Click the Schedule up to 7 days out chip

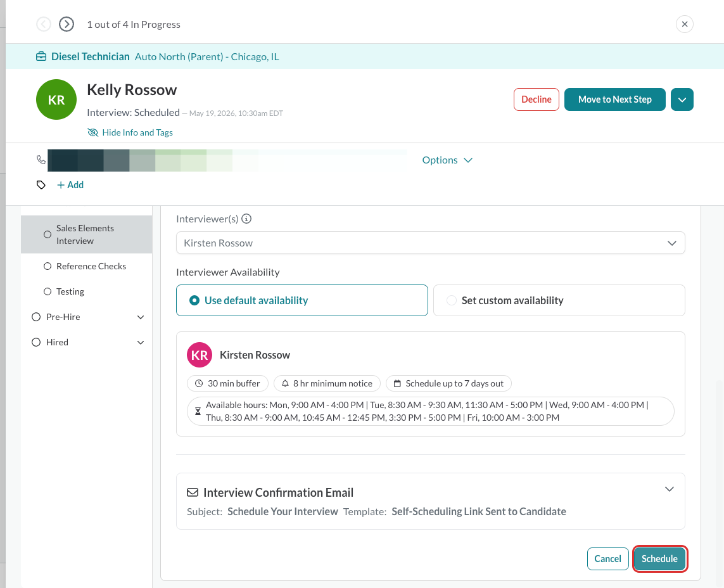point(448,383)
